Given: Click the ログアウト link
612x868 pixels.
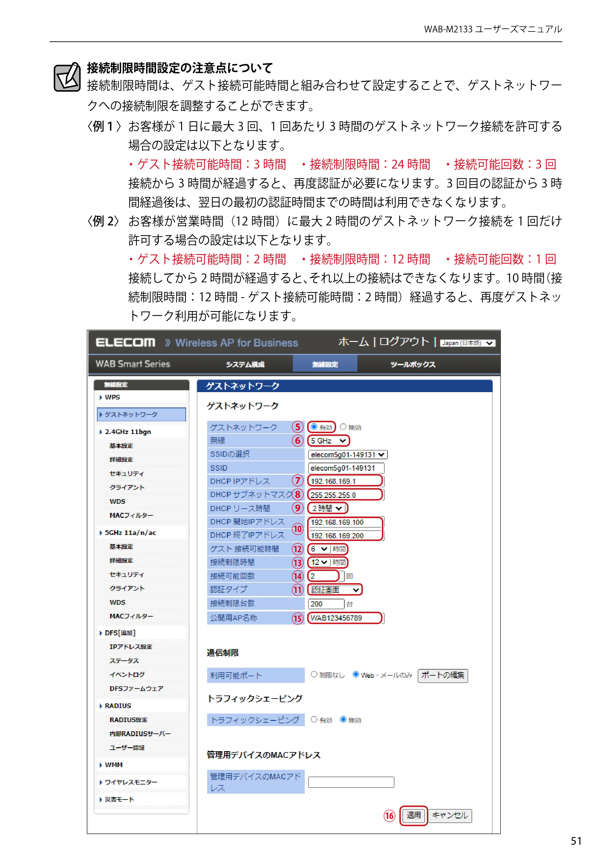Looking at the screenshot, I should pyautogui.click(x=404, y=342).
